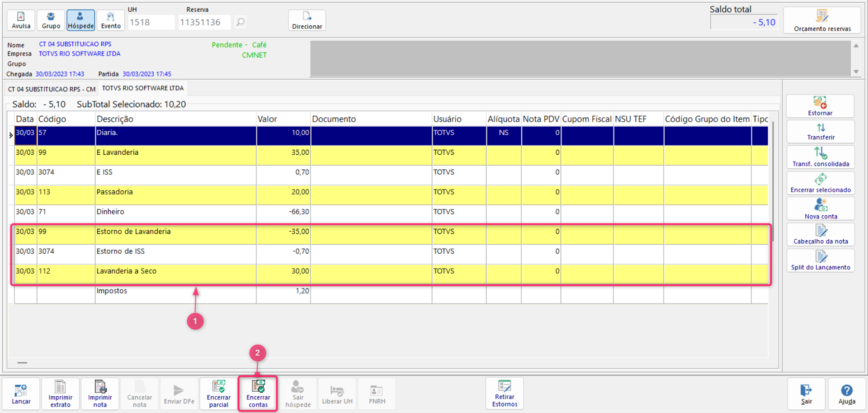
Task: Select the Estorno de Lavanderia row
Action: (x=391, y=235)
